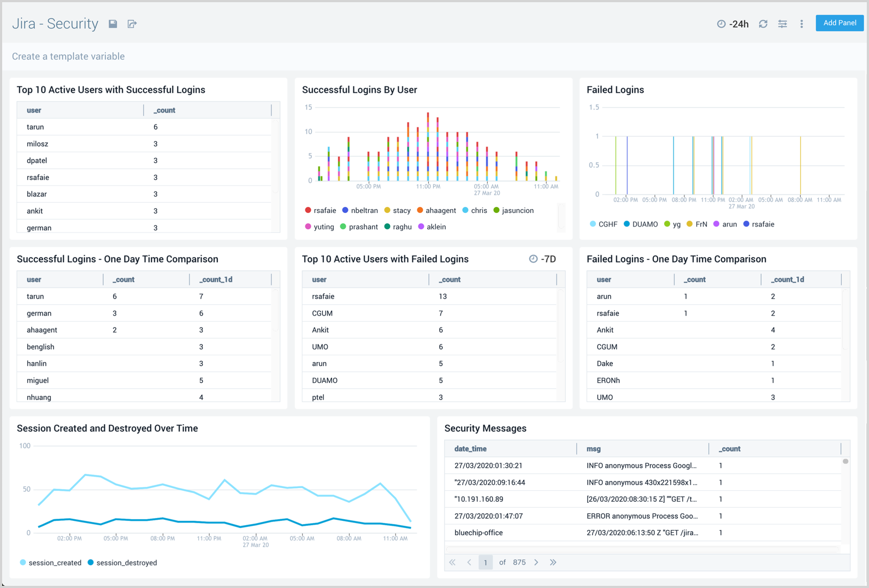This screenshot has height=588, width=869.
Task: Open the three-dot more options menu
Action: click(x=801, y=24)
